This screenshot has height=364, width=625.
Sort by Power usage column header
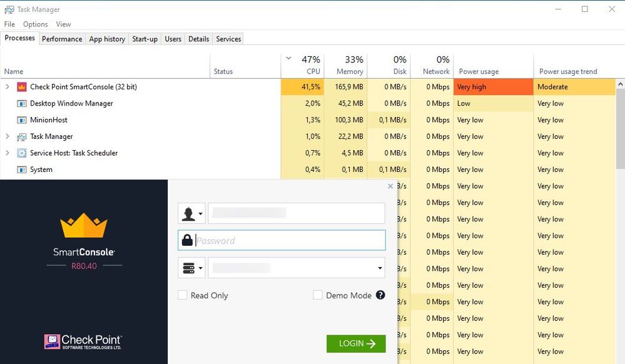(494, 66)
